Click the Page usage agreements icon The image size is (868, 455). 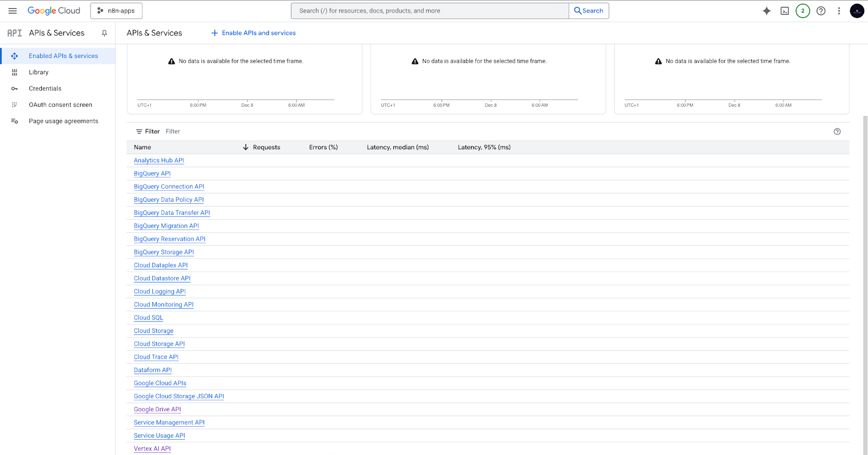(x=15, y=121)
